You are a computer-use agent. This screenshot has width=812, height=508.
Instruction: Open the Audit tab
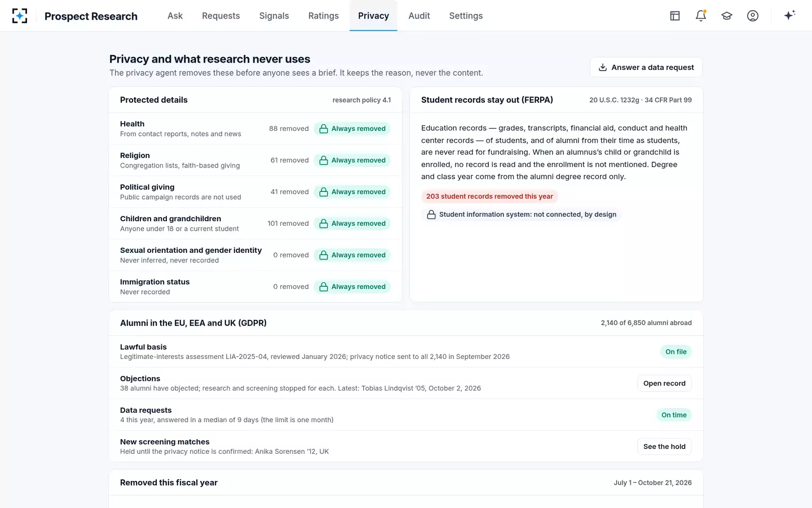(x=419, y=16)
